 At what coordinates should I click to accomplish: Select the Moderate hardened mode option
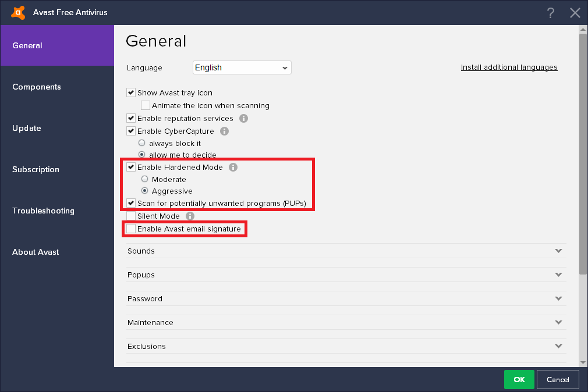pos(145,179)
